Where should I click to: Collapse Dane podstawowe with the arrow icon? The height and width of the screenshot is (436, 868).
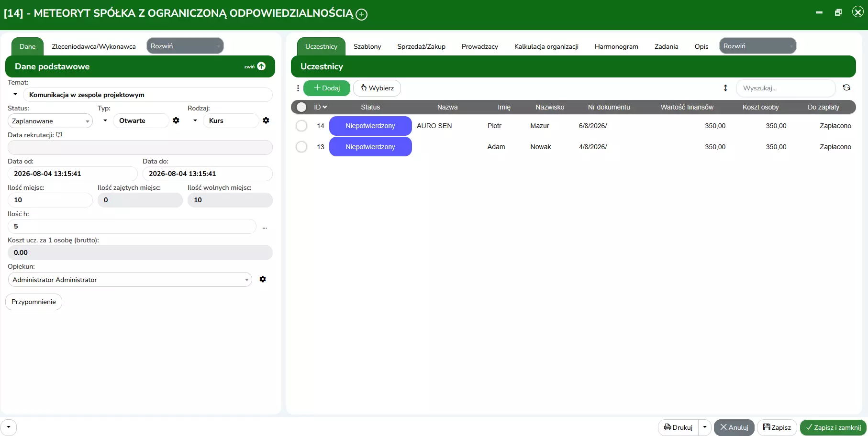261,66
